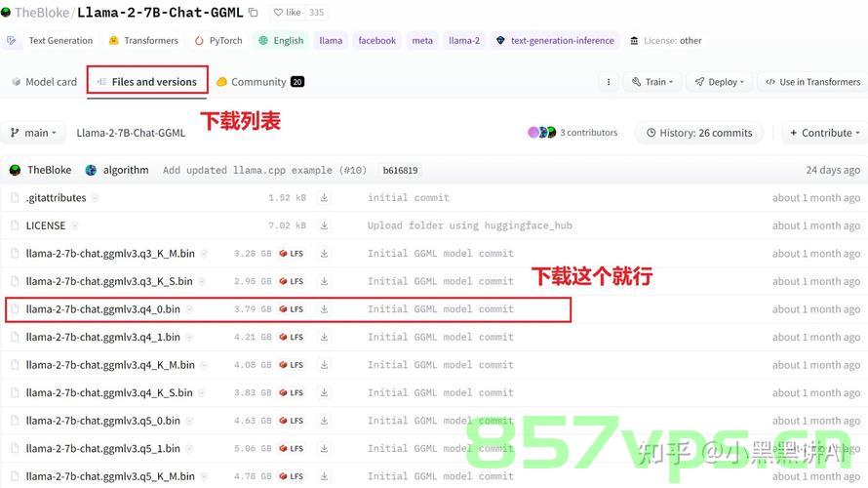The image size is (868, 488).
Task: Select the meta tag
Action: pyautogui.click(x=422, y=40)
